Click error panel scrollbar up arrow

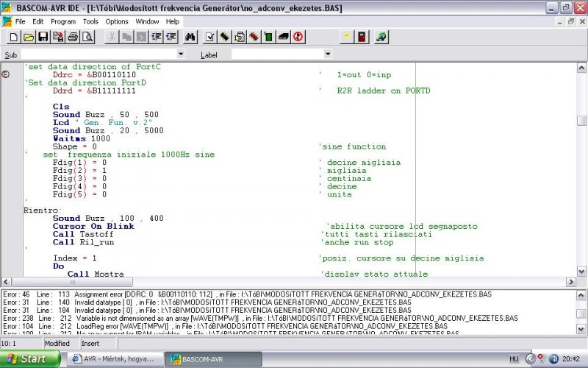(x=581, y=295)
